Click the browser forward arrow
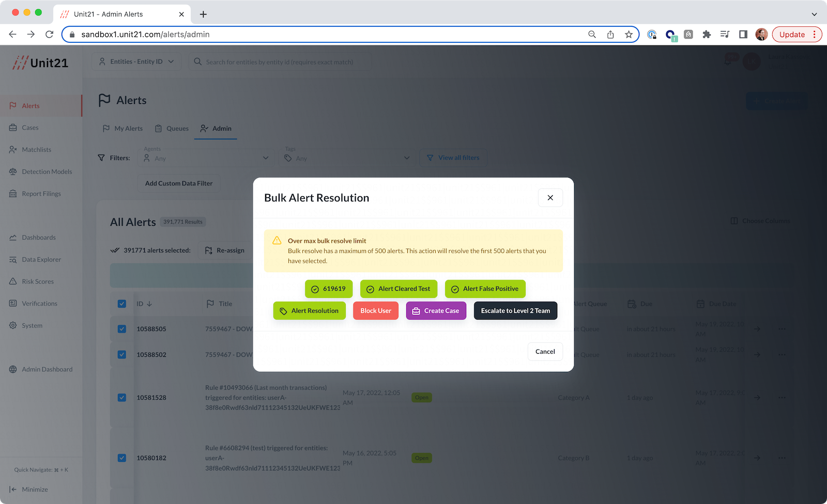Screen dimensions: 827x504 (31, 35)
